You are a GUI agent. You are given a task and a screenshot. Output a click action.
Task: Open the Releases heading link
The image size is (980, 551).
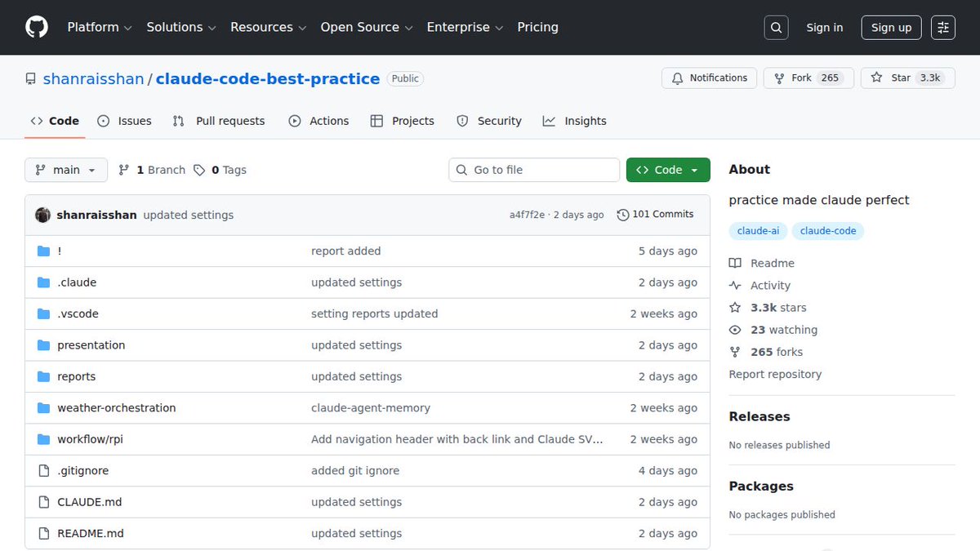759,416
